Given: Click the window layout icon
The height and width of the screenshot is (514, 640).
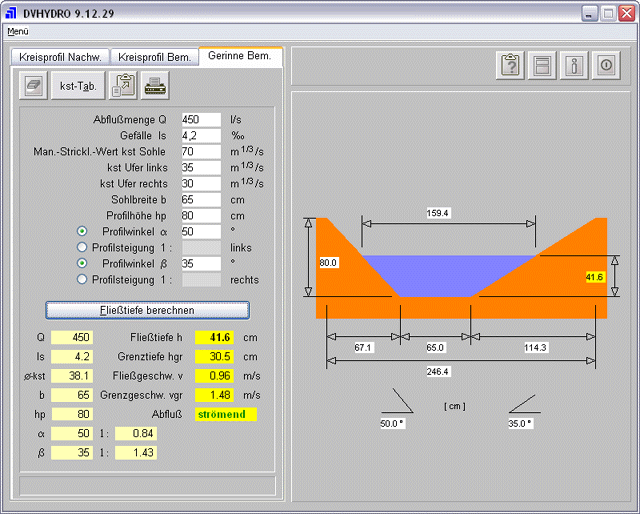Looking at the screenshot, I should pos(542,65).
